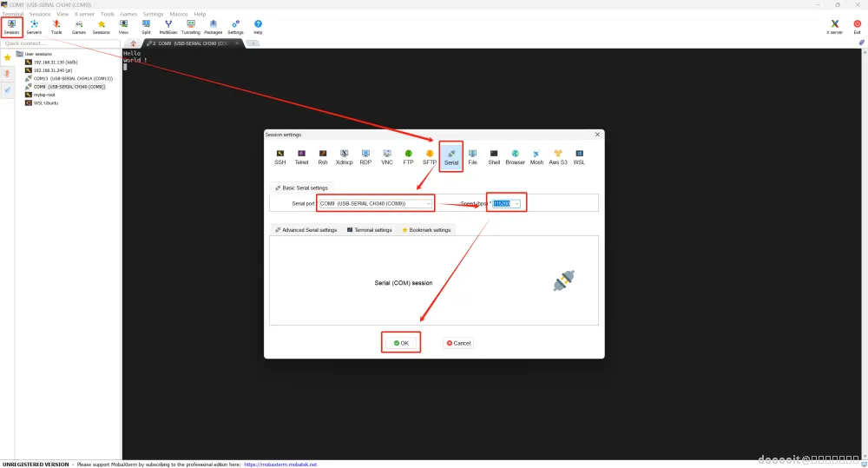Open the Servers toolbar icon

34,27
